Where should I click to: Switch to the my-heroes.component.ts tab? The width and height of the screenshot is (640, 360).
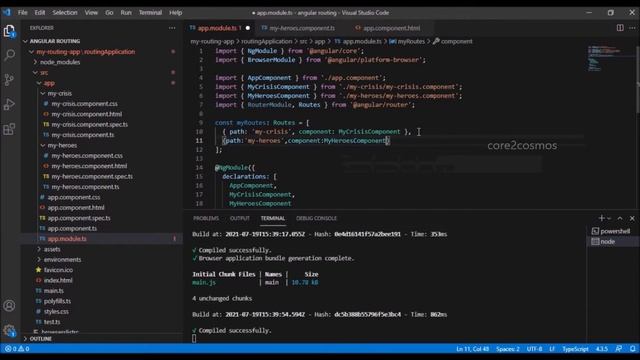(x=302, y=28)
